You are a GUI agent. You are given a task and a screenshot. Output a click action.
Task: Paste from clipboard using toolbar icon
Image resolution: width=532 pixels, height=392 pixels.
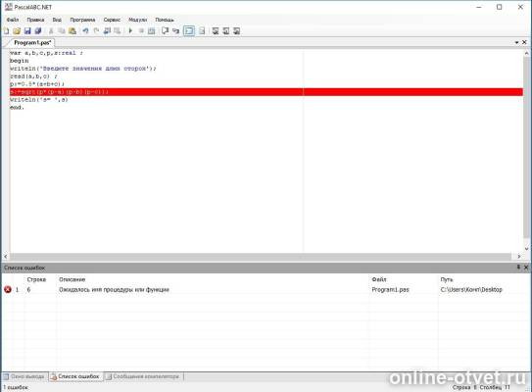click(73, 31)
